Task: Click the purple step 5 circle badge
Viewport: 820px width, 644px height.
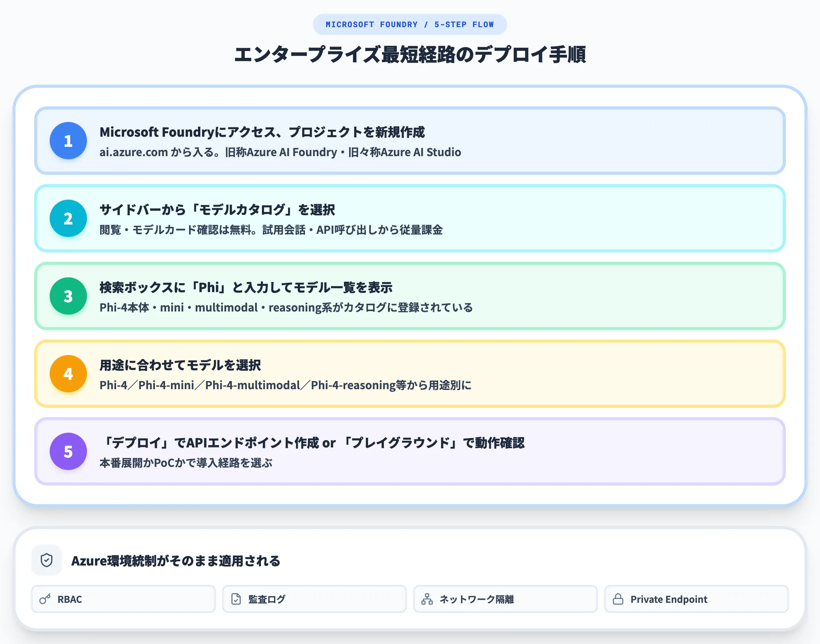Action: coord(68,451)
